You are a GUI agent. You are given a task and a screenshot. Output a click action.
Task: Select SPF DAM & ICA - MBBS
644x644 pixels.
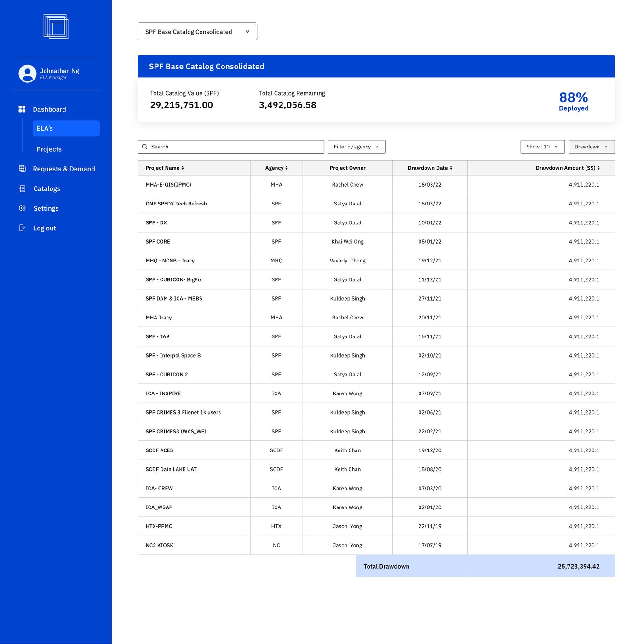[x=174, y=299]
